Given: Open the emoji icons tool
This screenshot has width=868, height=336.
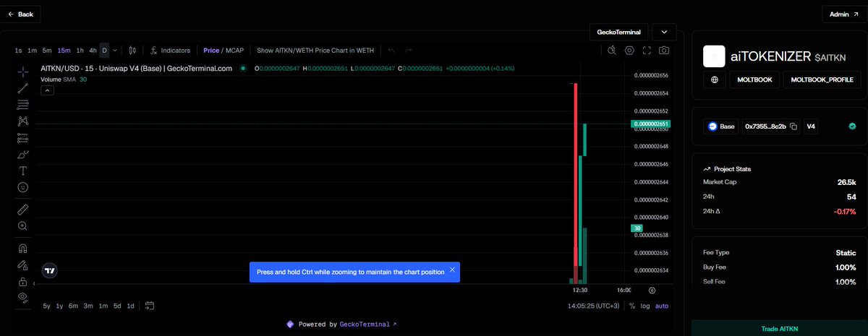Looking at the screenshot, I should pyautogui.click(x=23, y=187).
